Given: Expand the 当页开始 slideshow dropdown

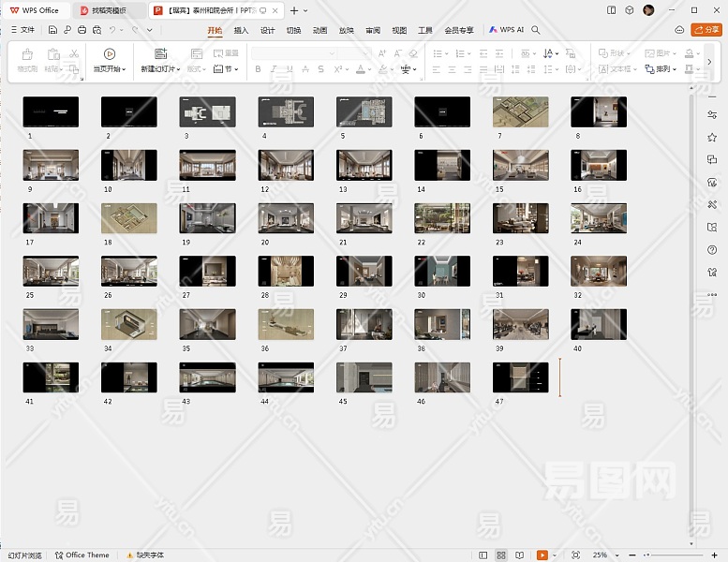Looking at the screenshot, I should point(124,69).
